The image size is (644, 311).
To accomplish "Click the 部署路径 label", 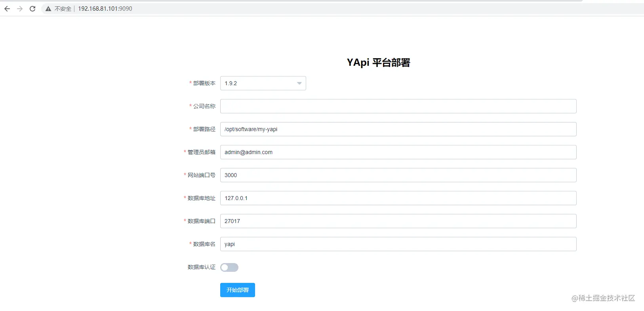I will [204, 129].
